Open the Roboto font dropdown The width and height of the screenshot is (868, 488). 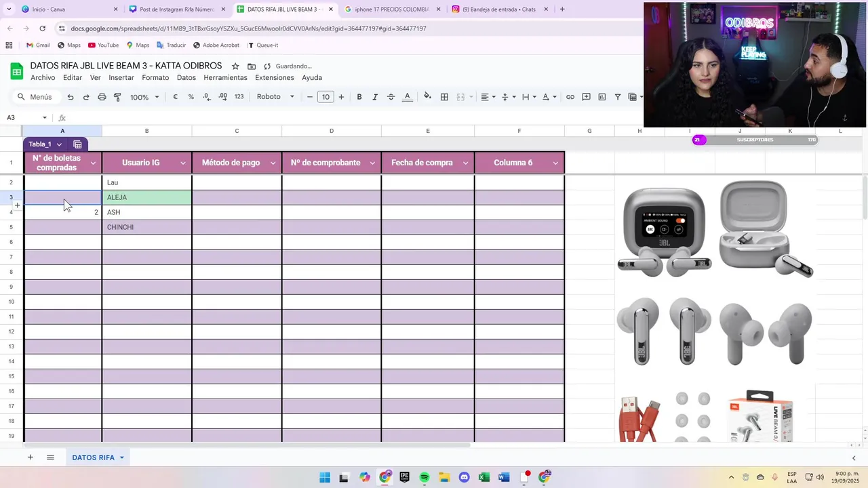click(x=275, y=97)
